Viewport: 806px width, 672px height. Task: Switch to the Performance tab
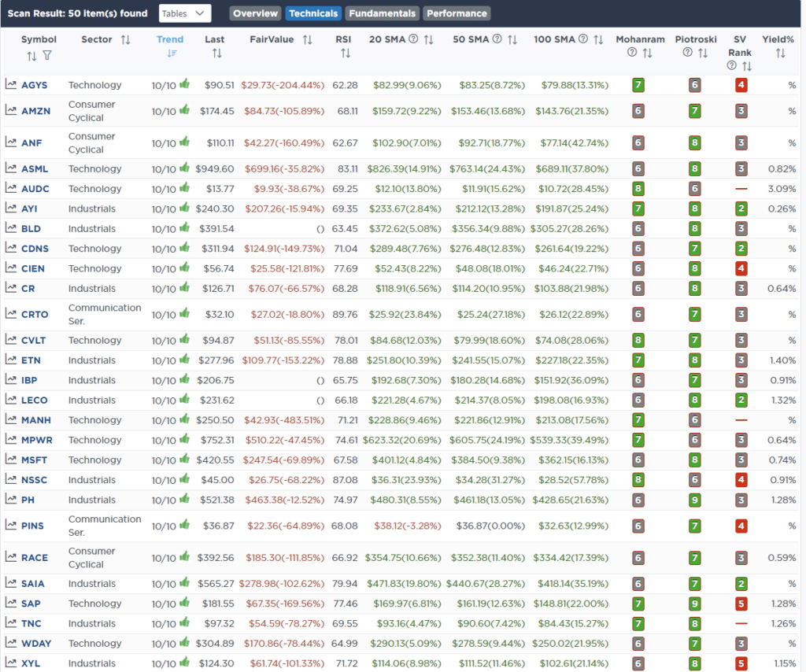457,13
